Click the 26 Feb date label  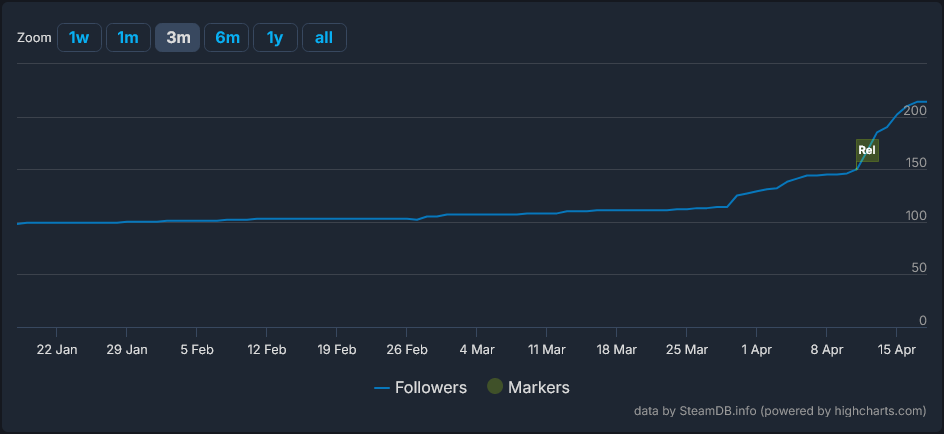click(x=407, y=349)
